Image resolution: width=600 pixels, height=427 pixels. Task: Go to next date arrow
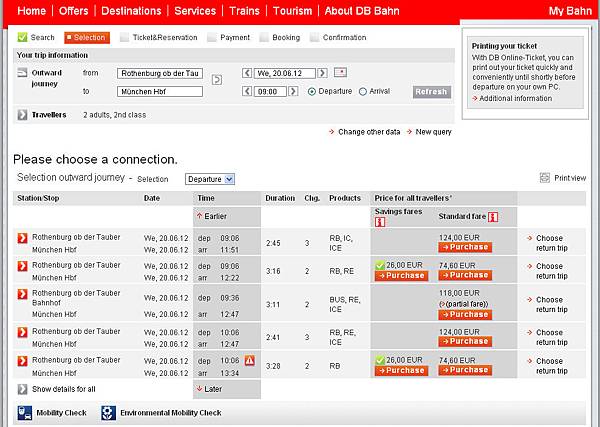click(x=322, y=73)
